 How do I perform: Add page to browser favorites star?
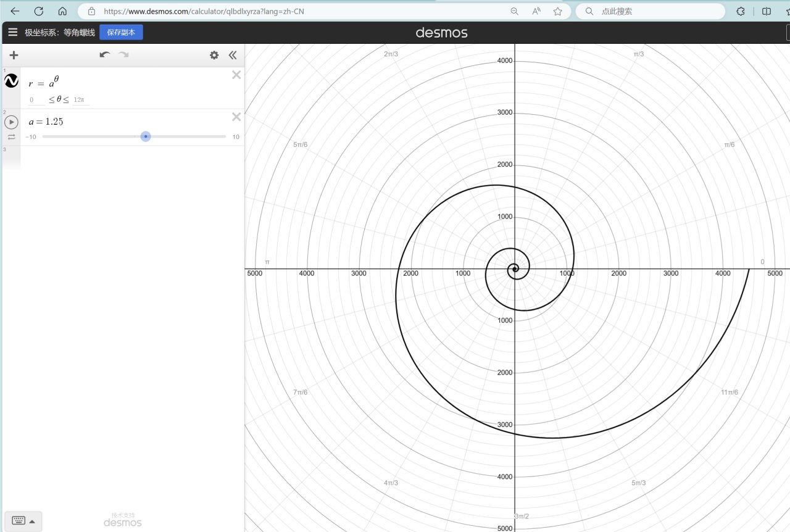tap(557, 11)
